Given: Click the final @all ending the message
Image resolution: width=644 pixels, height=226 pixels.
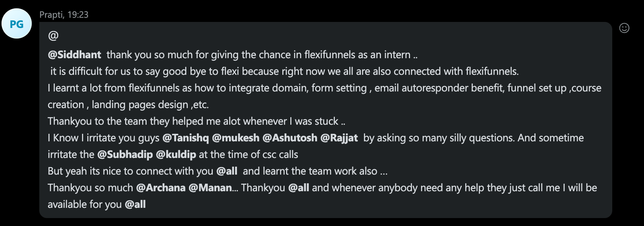Looking at the screenshot, I should click(x=135, y=204).
